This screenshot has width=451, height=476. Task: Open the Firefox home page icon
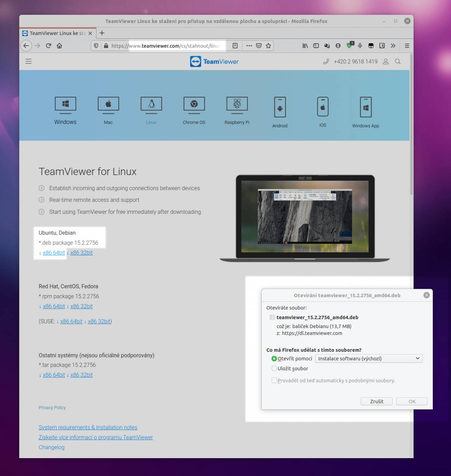click(x=60, y=46)
